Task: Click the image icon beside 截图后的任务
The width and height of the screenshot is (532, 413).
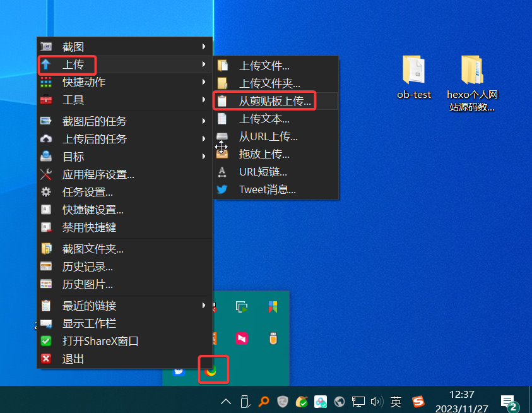Action: (x=46, y=121)
